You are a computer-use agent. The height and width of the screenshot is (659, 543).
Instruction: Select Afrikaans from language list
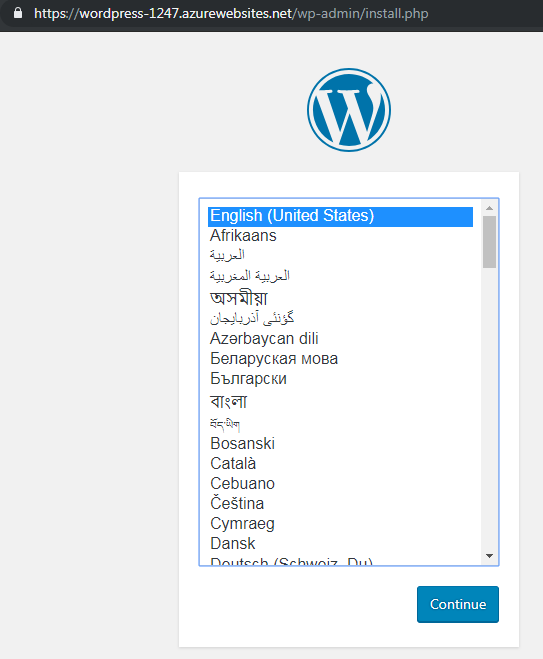click(x=340, y=236)
